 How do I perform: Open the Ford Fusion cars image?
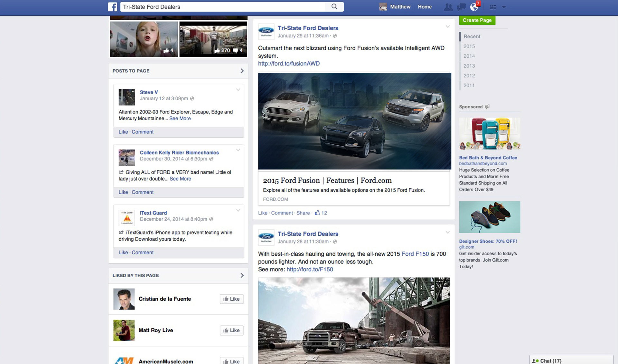354,121
